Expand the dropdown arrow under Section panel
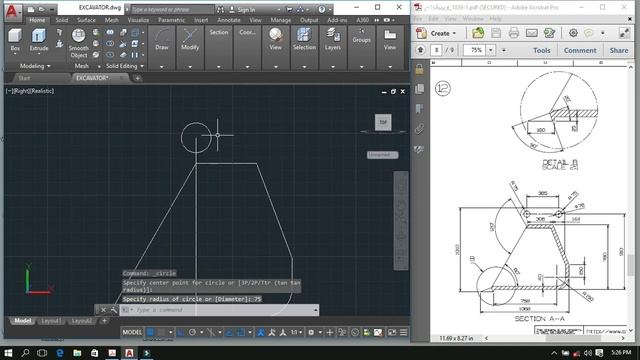Viewport: 640px width, 360px height. click(x=219, y=67)
